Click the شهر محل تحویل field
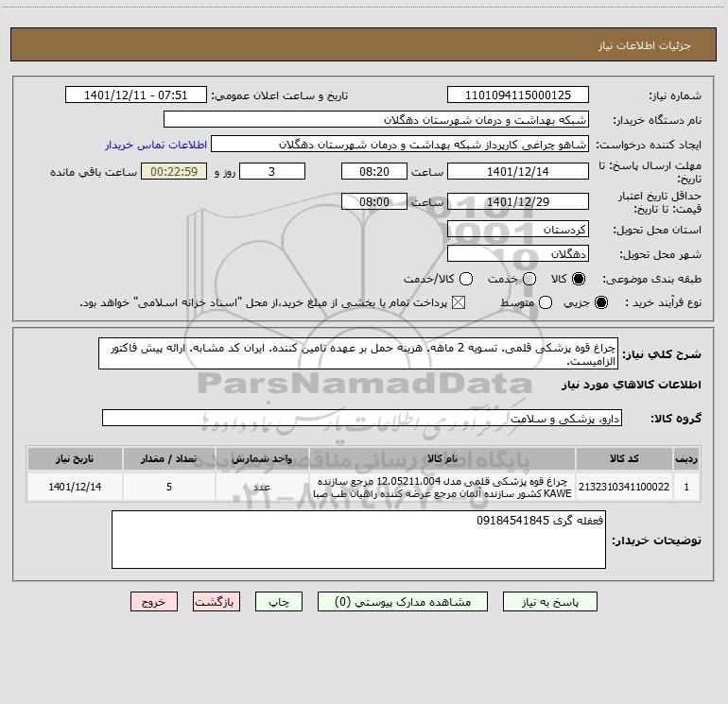This screenshot has width=728, height=704. pos(518,254)
